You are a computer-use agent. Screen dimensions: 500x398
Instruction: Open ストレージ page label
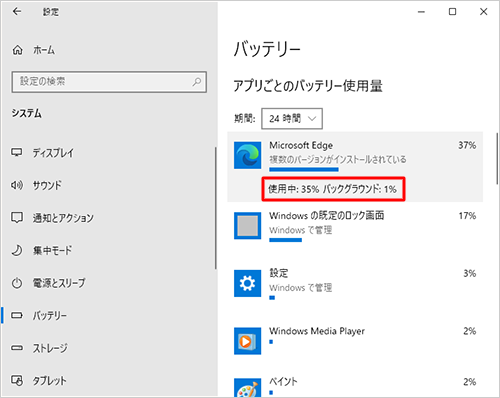click(x=50, y=348)
